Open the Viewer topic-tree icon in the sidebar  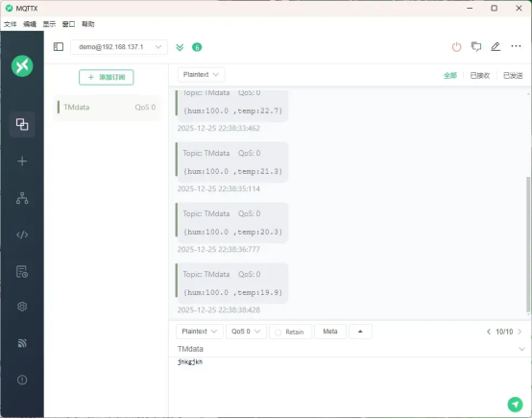click(22, 198)
